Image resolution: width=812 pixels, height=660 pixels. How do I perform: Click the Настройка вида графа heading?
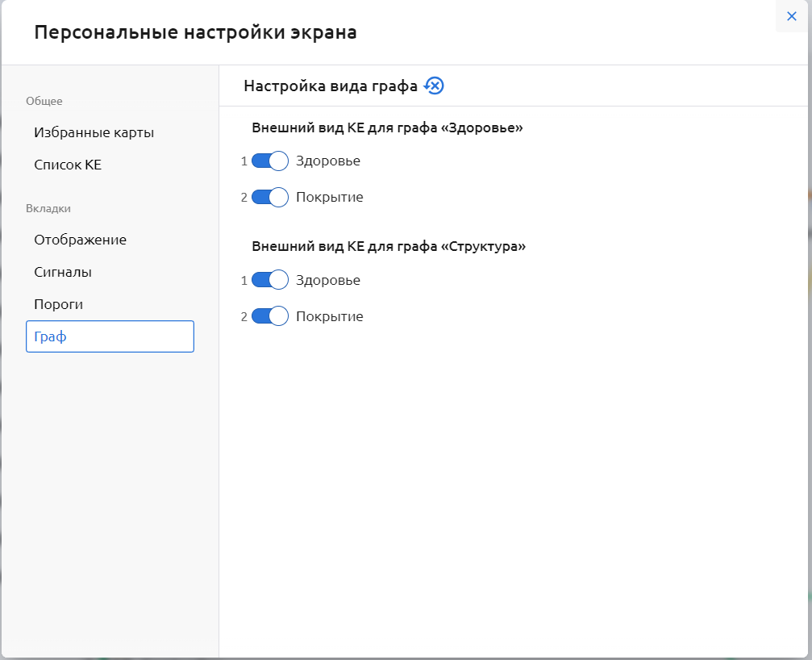(331, 86)
